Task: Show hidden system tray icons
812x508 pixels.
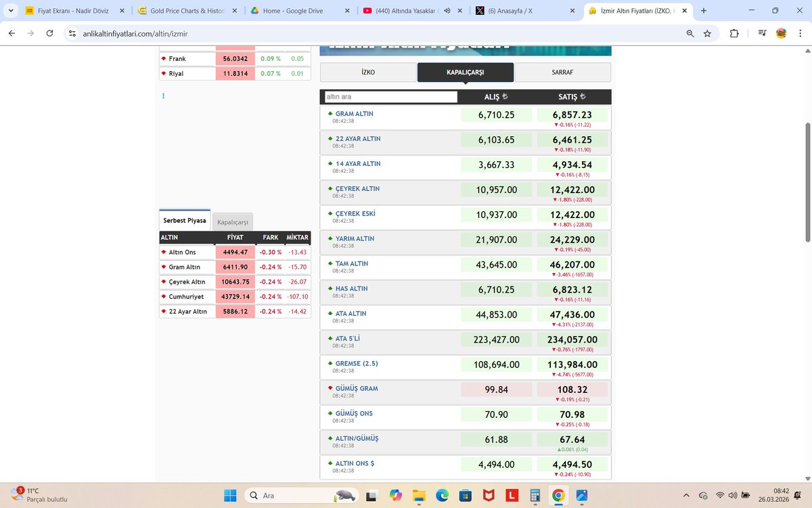Action: (687, 495)
